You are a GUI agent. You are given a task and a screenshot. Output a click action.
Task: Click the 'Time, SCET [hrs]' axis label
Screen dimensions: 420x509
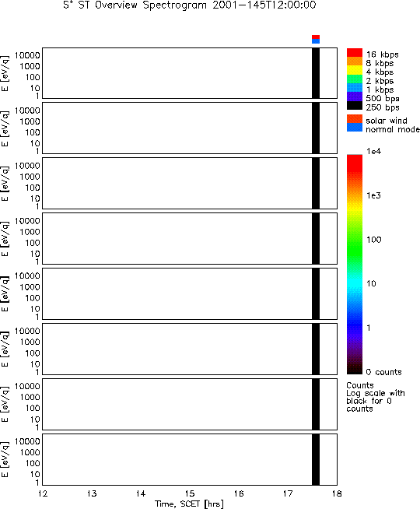(189, 504)
